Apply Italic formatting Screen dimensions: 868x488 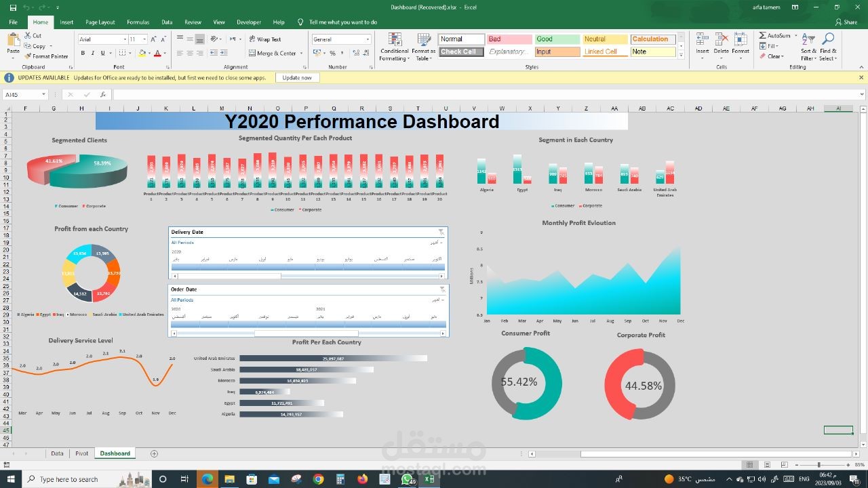92,53
